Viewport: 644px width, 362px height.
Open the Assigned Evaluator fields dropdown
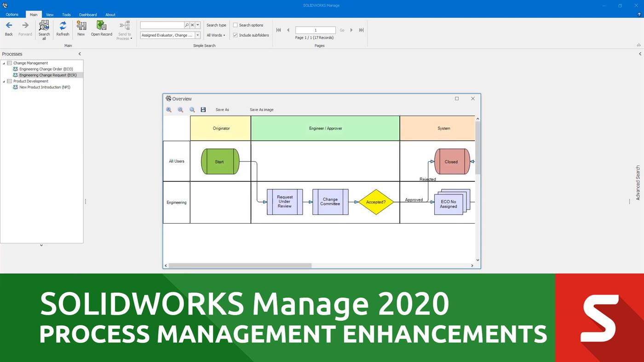197,35
